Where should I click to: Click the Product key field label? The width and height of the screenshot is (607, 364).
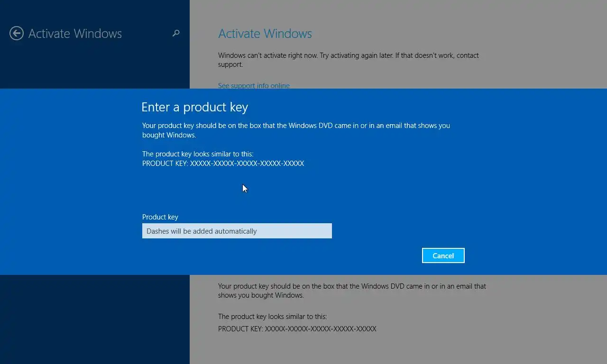point(160,217)
